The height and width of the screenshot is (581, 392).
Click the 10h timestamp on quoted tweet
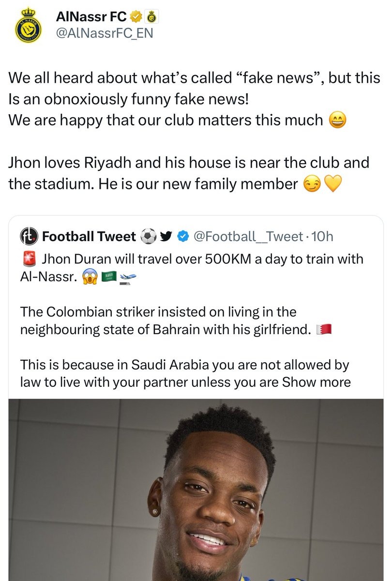323,237
